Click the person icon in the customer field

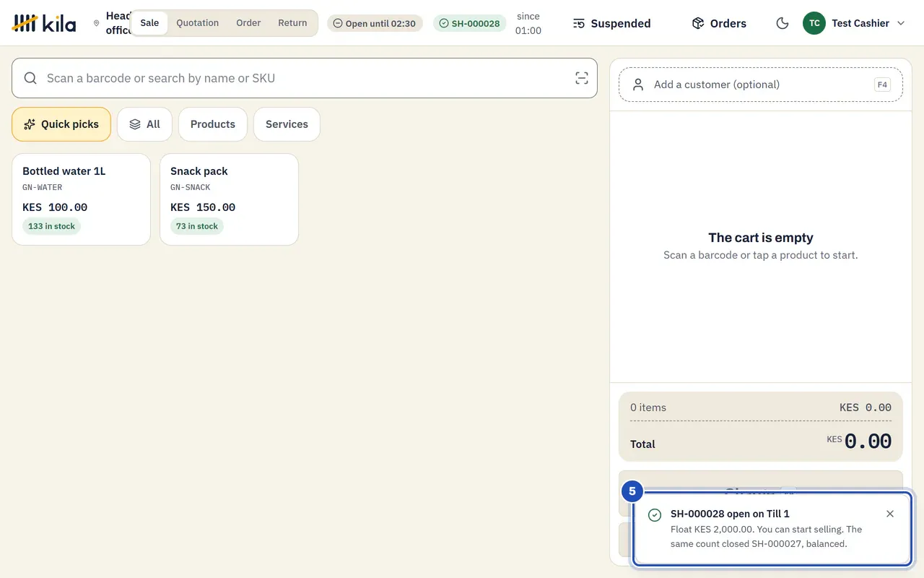638,85
